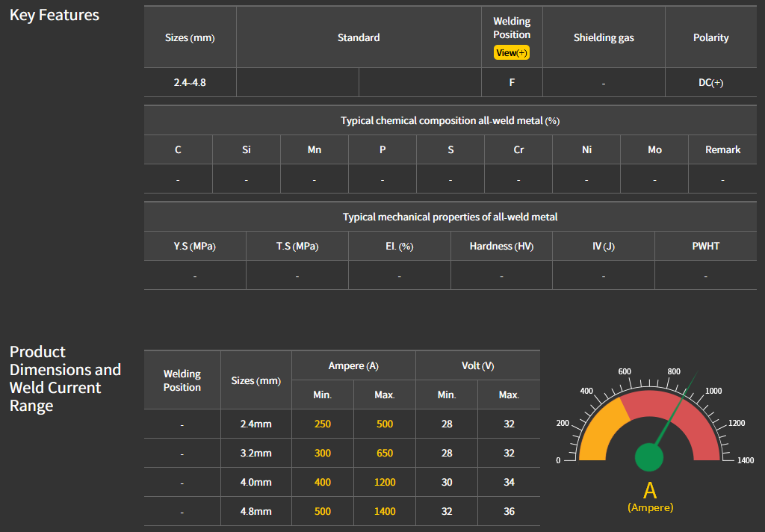Click the green gauge needle hub
Viewport: 765px width, 532px height.
(x=649, y=458)
